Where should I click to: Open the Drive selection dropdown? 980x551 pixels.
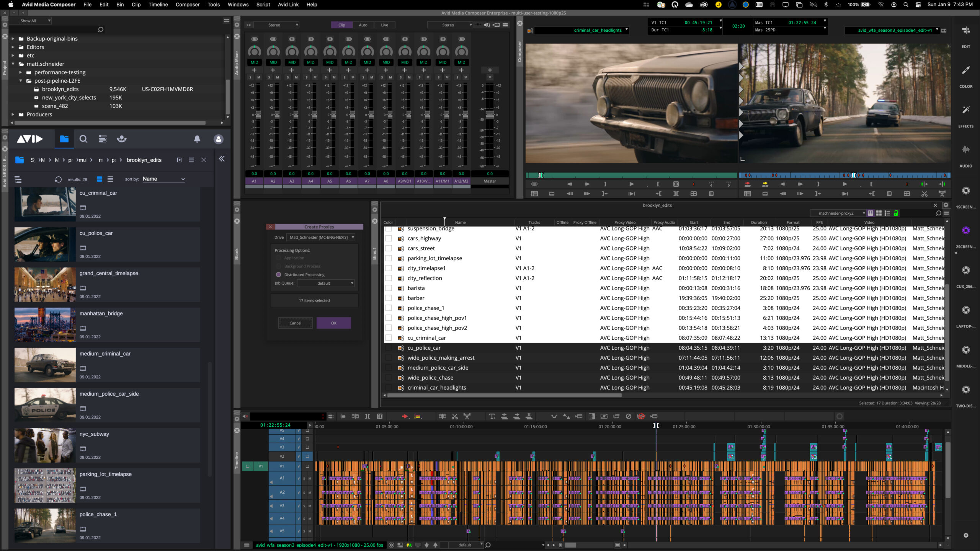(x=321, y=237)
